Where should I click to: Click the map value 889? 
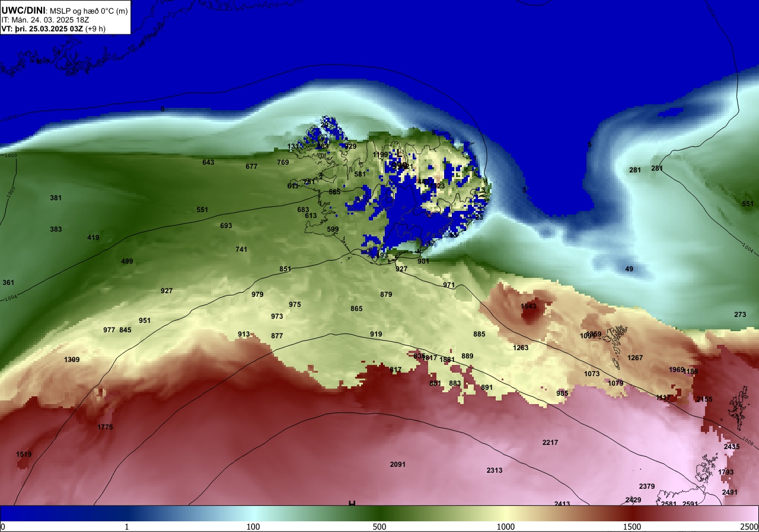[467, 356]
